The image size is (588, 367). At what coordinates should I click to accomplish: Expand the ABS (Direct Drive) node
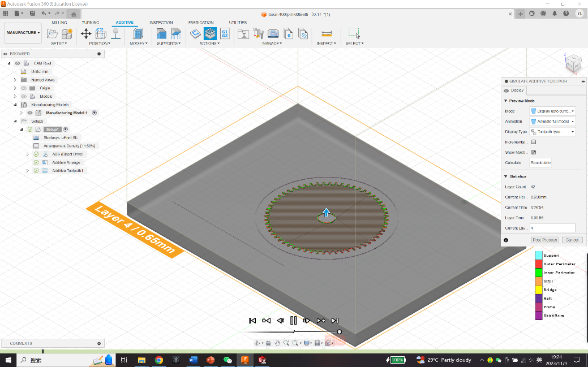27,154
